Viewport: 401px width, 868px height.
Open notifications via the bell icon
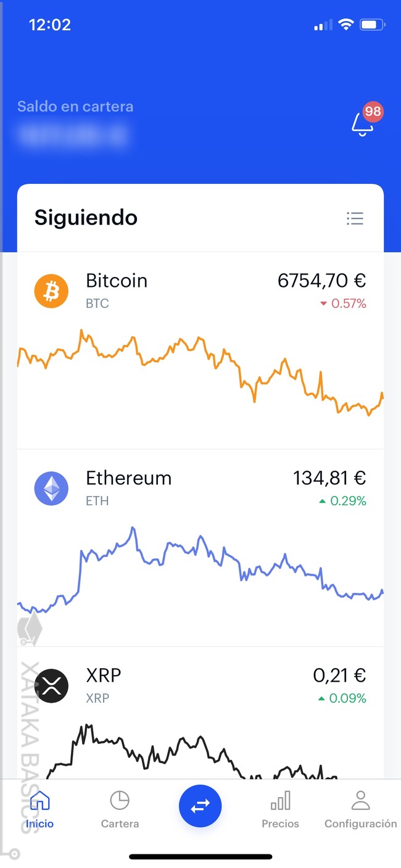pyautogui.click(x=361, y=124)
